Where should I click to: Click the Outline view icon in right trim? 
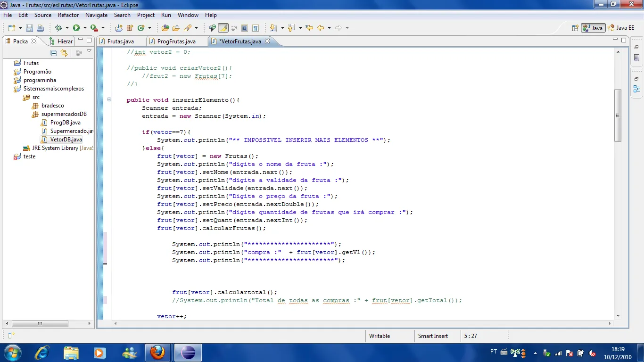[637, 89]
